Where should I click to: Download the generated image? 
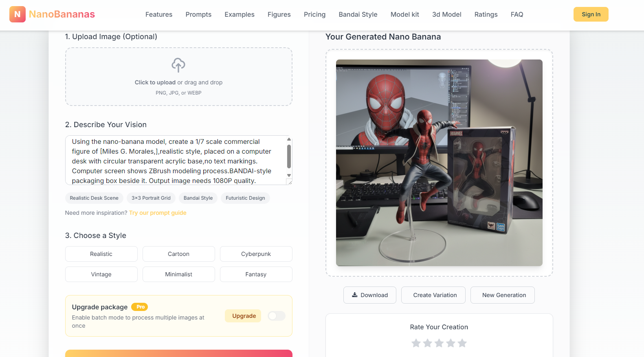pyautogui.click(x=370, y=295)
